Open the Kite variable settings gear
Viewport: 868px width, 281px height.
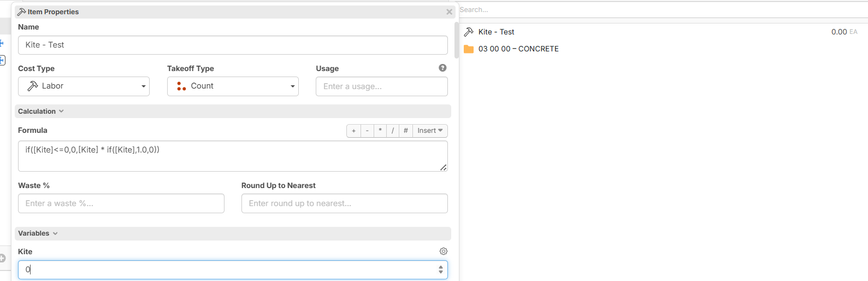[x=444, y=251]
